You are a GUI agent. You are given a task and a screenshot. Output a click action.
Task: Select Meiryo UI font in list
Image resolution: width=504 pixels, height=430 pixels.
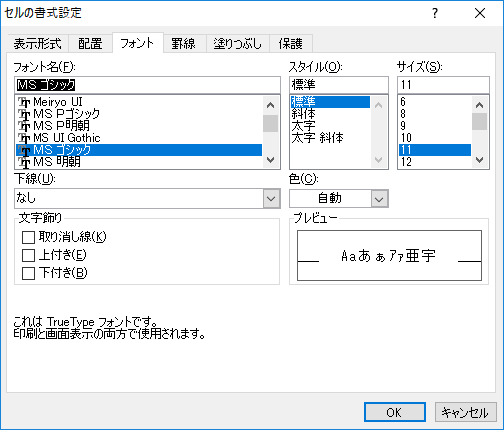[x=139, y=102]
